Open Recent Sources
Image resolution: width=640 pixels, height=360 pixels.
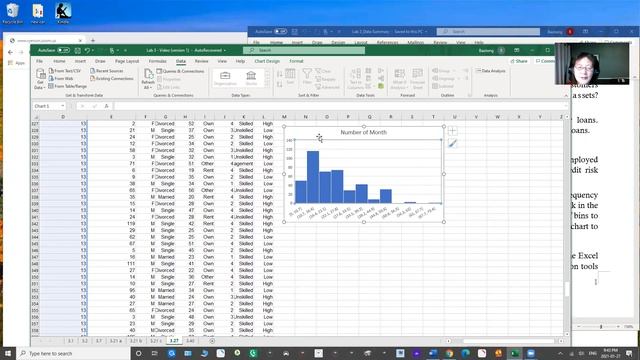(107, 71)
